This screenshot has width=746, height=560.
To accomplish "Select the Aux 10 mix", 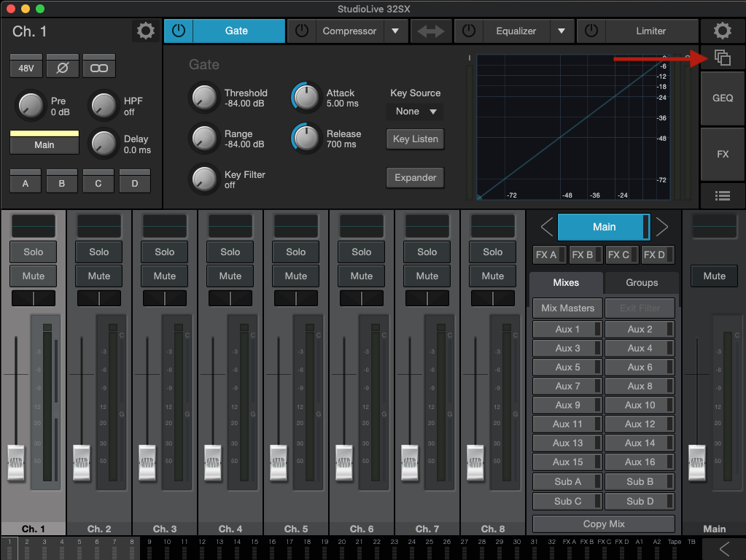I will pos(640,405).
